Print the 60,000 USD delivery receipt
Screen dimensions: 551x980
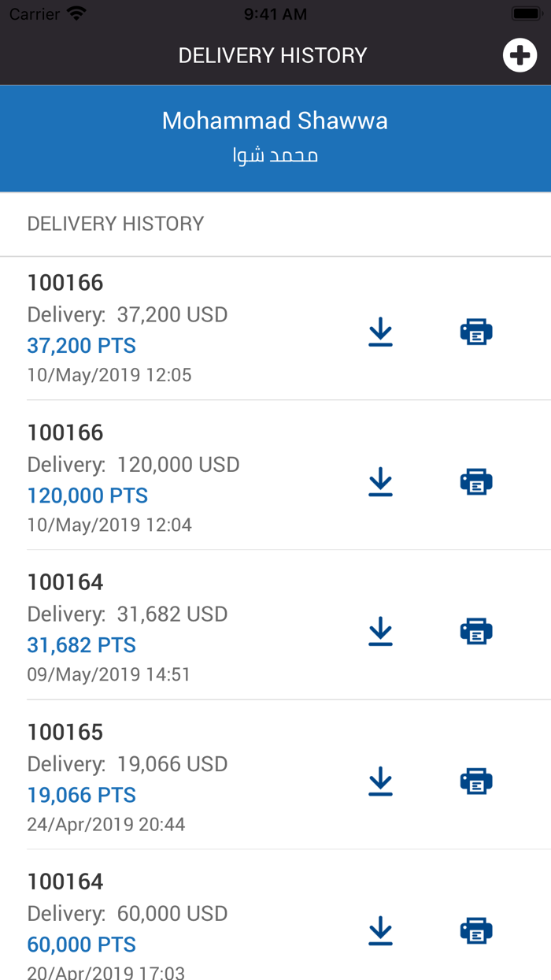(476, 930)
